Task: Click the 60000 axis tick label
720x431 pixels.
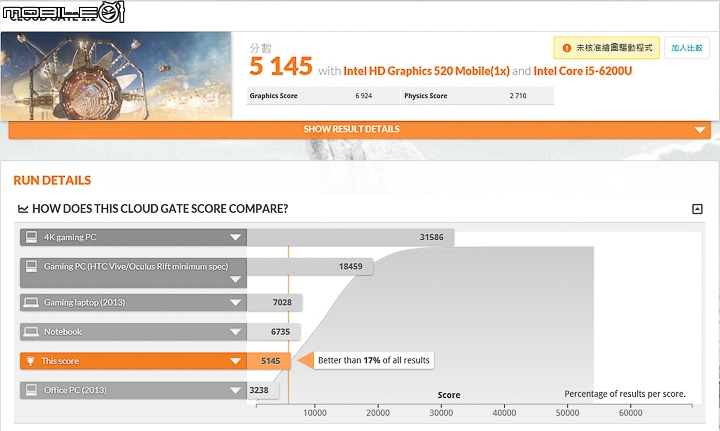Action: (630, 413)
